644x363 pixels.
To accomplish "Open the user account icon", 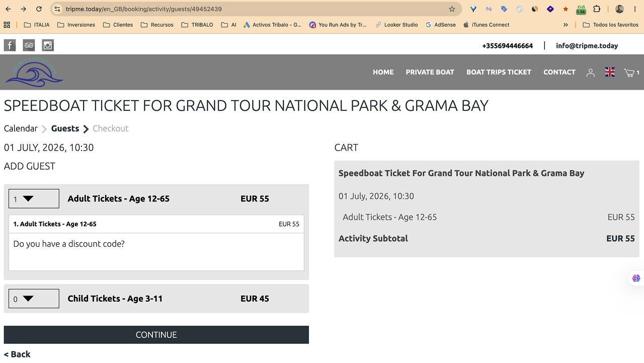I will [591, 72].
